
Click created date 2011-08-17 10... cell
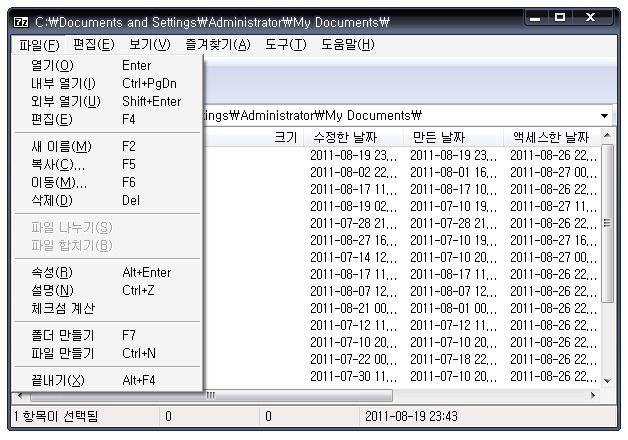(453, 189)
